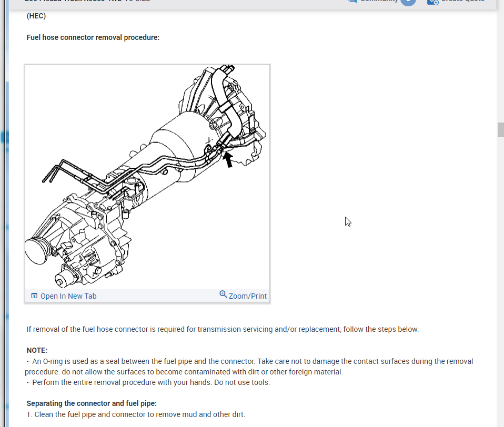Open the Community link in the header

click(x=379, y=1)
